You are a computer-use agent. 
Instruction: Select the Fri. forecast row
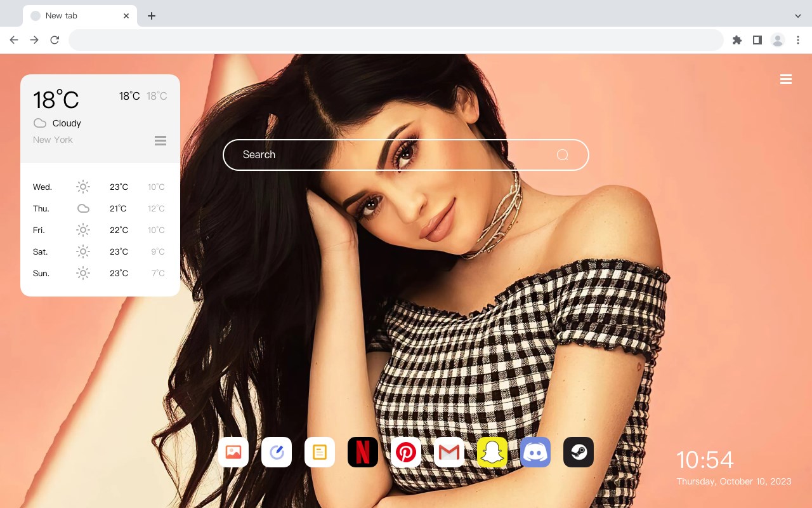(x=100, y=230)
